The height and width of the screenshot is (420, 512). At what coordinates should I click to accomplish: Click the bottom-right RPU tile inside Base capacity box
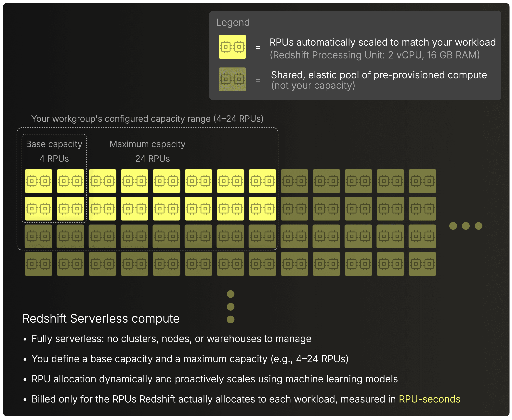coord(71,209)
